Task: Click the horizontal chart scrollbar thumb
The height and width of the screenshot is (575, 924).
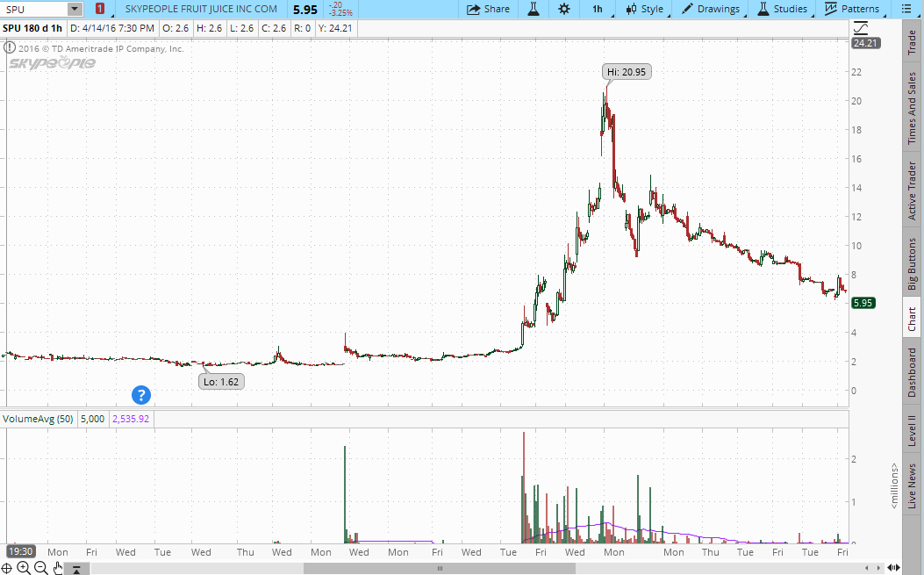Action: pos(439,568)
